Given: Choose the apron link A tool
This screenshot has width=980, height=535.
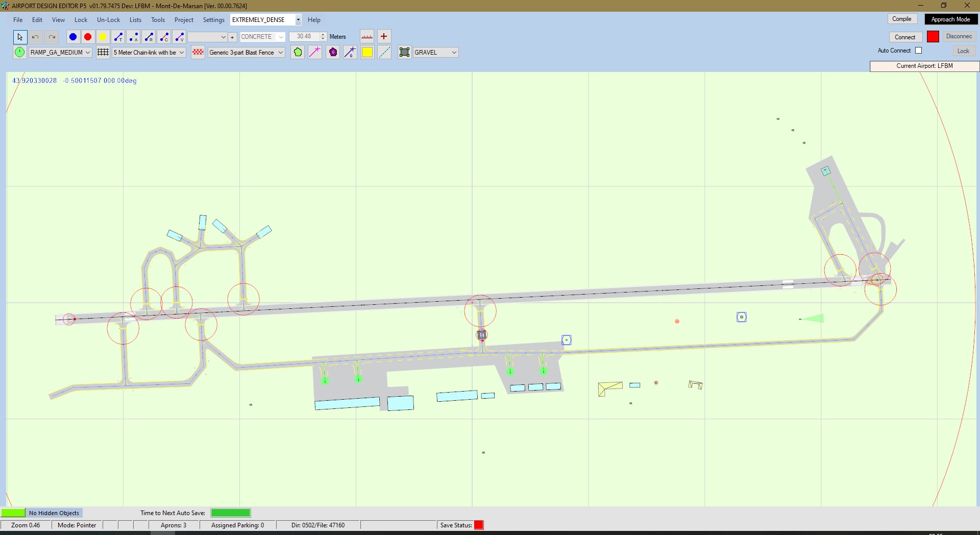Looking at the screenshot, I should pos(133,37).
